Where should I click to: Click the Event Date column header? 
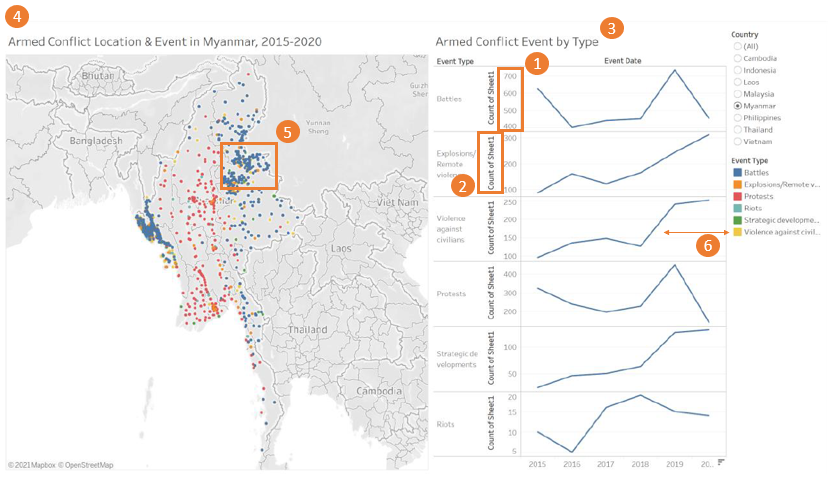click(x=623, y=61)
